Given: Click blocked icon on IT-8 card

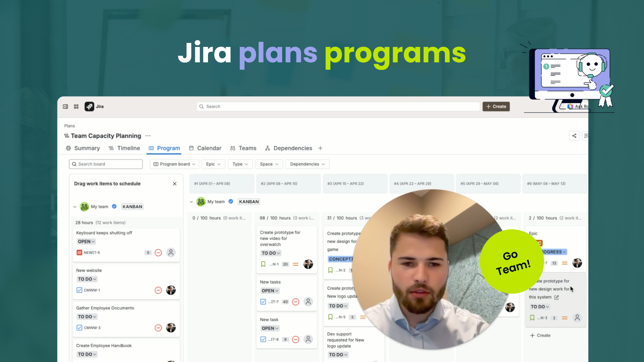Looking at the screenshot, I should tap(296, 340).
